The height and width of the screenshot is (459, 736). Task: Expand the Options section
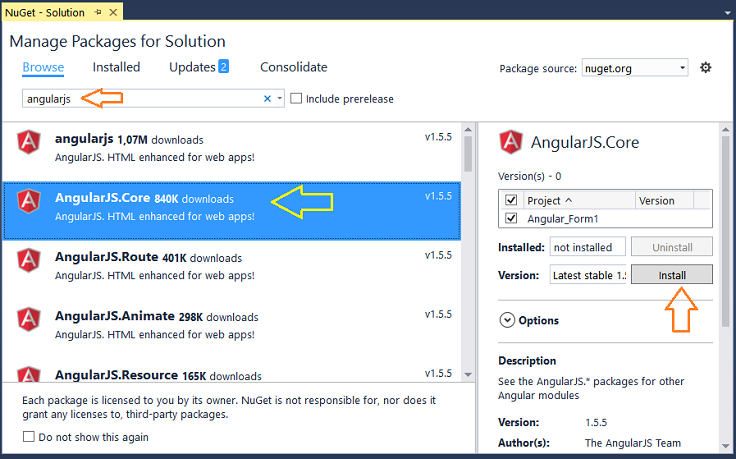point(507,320)
